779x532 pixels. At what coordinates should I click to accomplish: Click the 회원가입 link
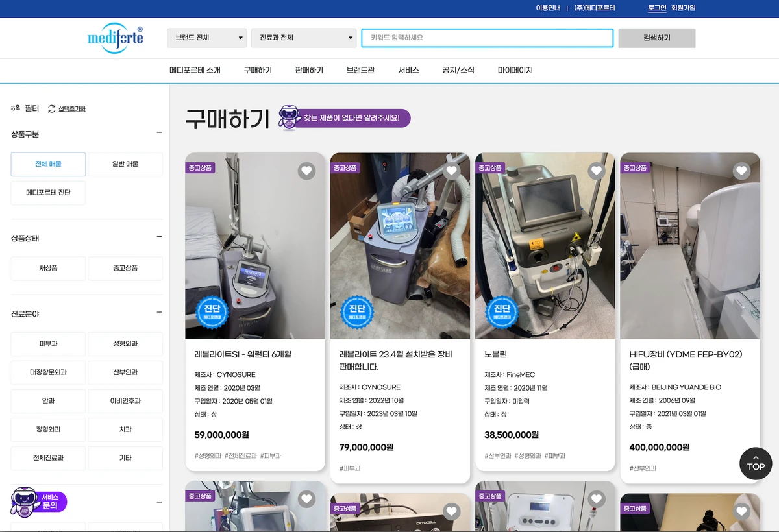(x=683, y=8)
